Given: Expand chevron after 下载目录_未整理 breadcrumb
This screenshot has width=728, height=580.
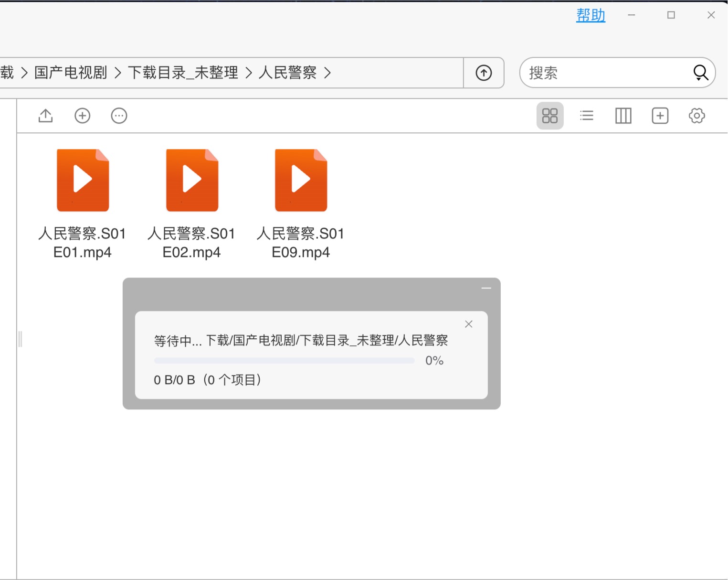Looking at the screenshot, I should click(x=249, y=73).
